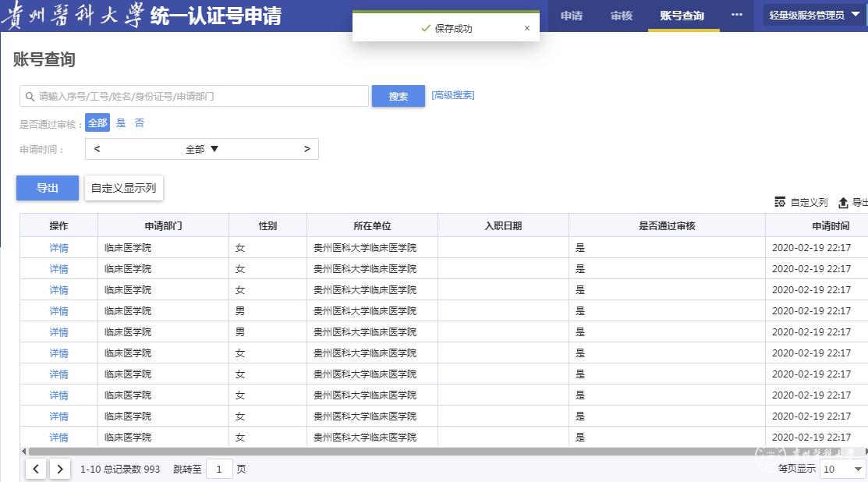Viewport: 868px width, 482px height.
Task: Click the search input field
Action: click(x=195, y=96)
